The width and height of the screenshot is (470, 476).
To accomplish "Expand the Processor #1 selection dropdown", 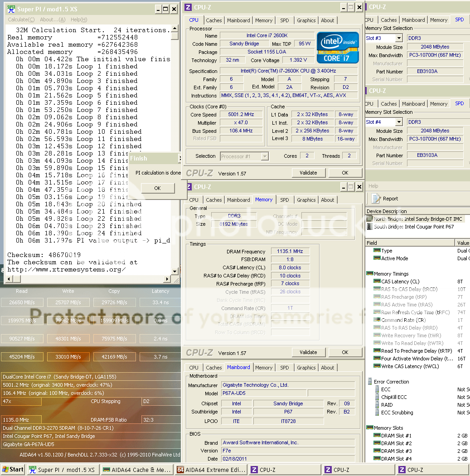I will (x=265, y=156).
